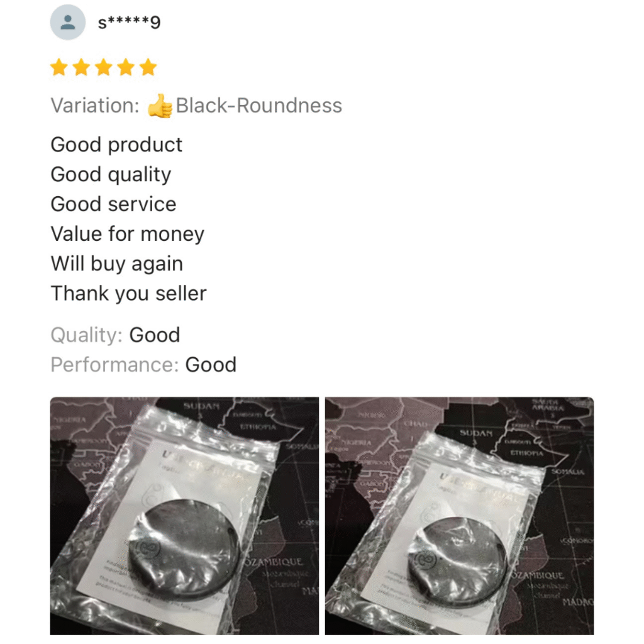This screenshot has height=644, width=644.
Task: Click the 'Good product' review line
Action: coord(116,145)
